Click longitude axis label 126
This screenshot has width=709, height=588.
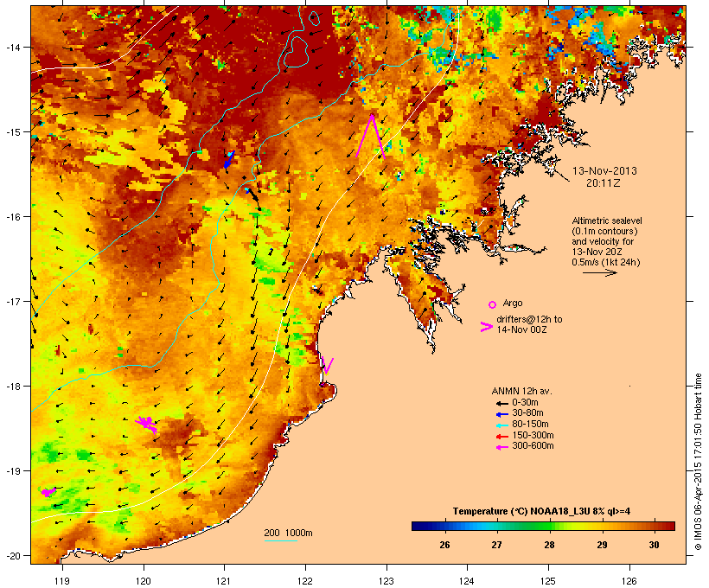(x=629, y=581)
